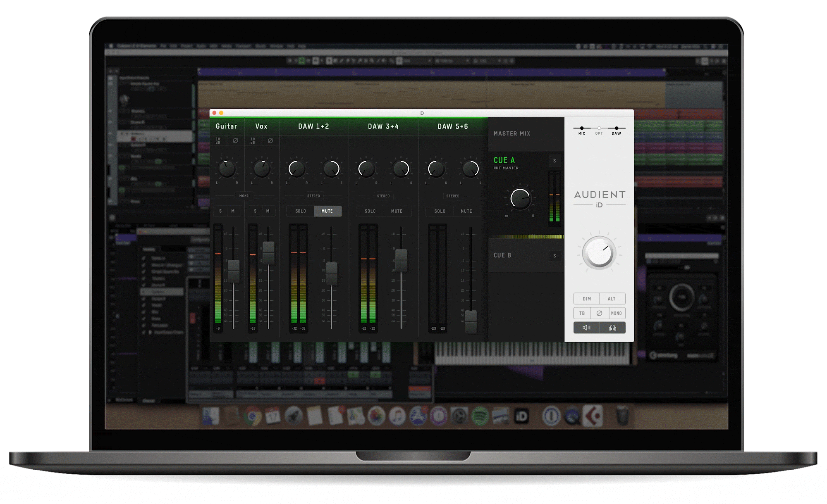Open the Trash in the Dock

[x=623, y=416]
